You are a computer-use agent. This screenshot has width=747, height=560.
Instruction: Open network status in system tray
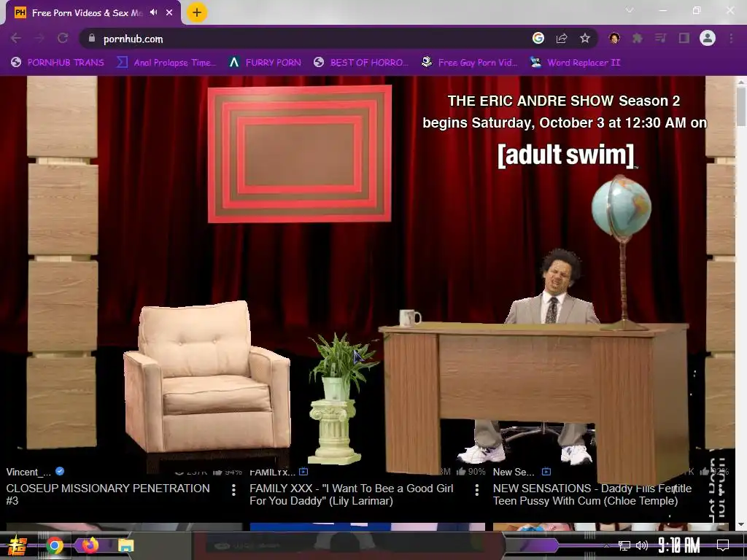pyautogui.click(x=624, y=545)
